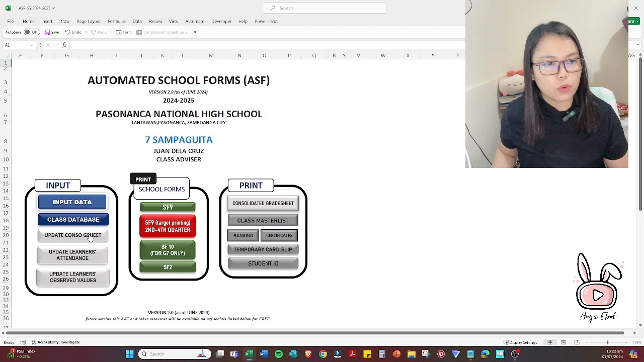The image size is (644, 362).
Task: Toggle the AutoSave switch
Action: [32, 32]
